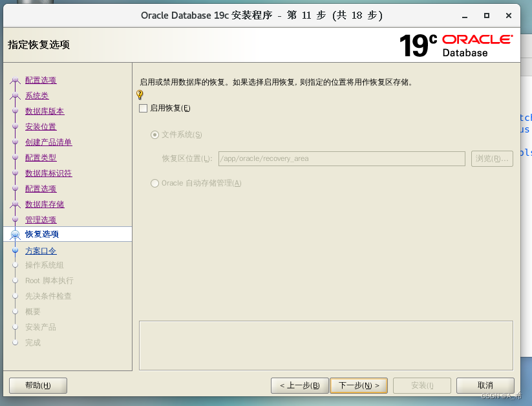
Task: Close the Oracle installer window
Action: pos(509,16)
